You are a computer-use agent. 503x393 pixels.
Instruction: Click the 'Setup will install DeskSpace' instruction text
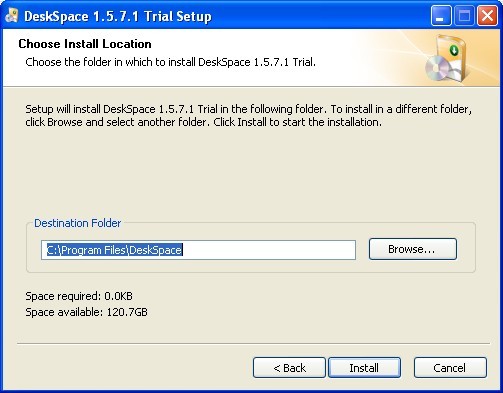pyautogui.click(x=248, y=115)
